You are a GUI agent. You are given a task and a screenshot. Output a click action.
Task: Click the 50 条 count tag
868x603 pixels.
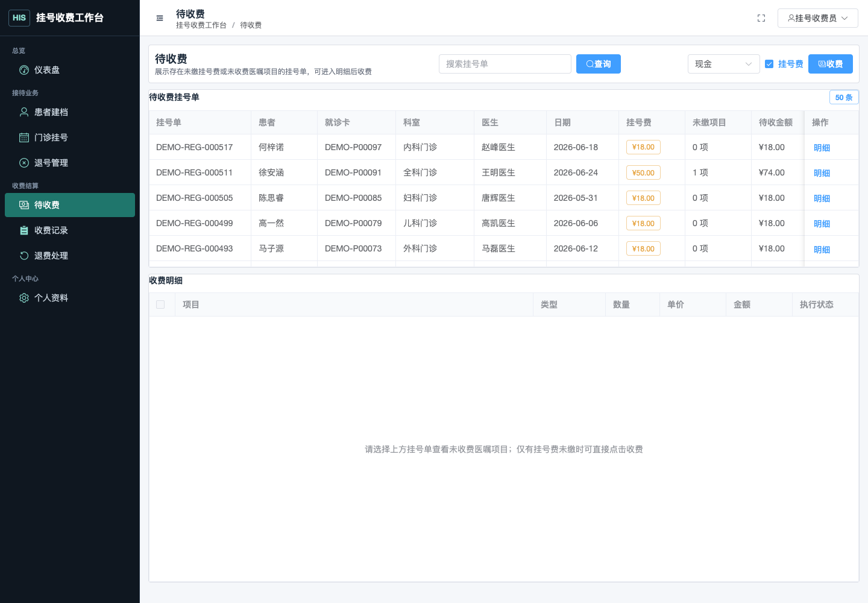(844, 97)
